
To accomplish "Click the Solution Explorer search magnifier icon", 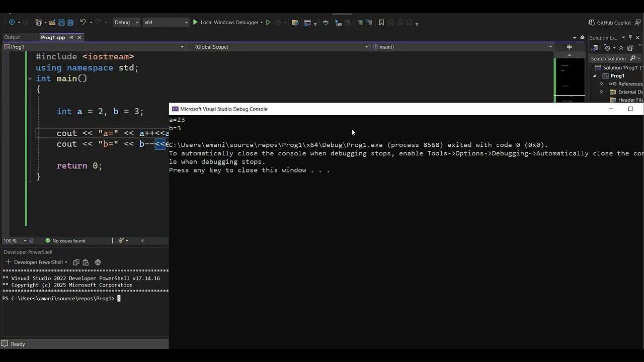I will [x=633, y=58].
